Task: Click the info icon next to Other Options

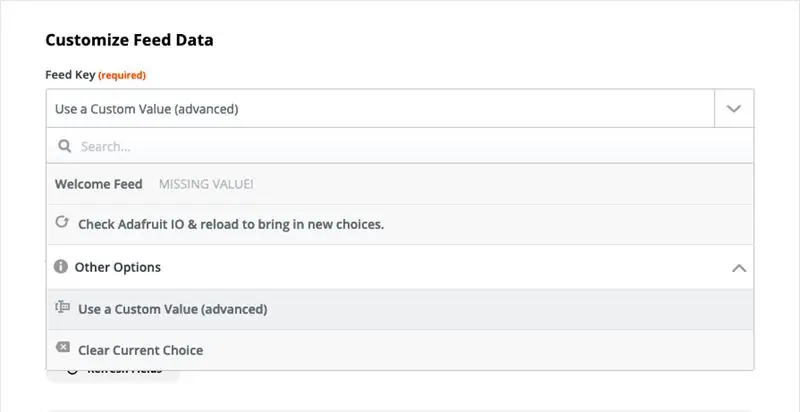Action: click(61, 266)
